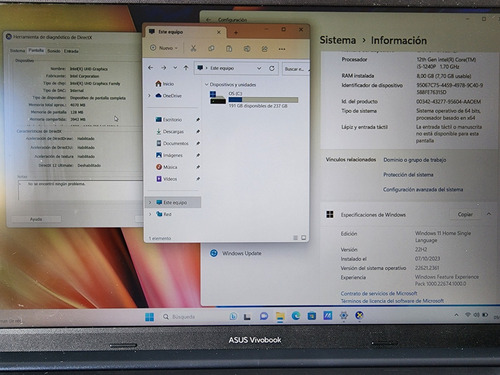
Task: Unpin Escritorio via its pin icon
Action: (x=198, y=119)
